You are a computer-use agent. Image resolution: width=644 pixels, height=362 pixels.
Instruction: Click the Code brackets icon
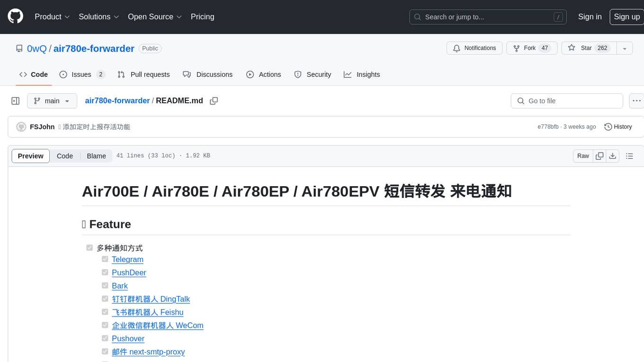[x=23, y=74]
